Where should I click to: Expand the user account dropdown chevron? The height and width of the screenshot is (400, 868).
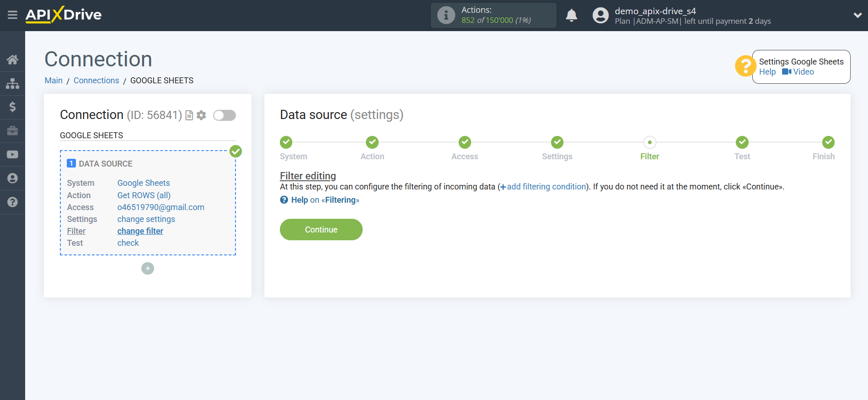click(857, 15)
